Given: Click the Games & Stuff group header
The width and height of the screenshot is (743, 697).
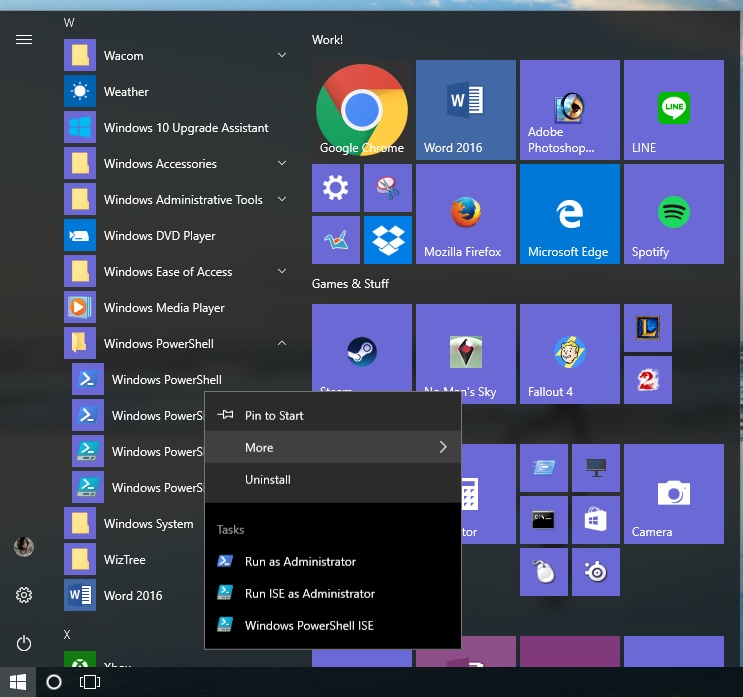Looking at the screenshot, I should (x=350, y=284).
